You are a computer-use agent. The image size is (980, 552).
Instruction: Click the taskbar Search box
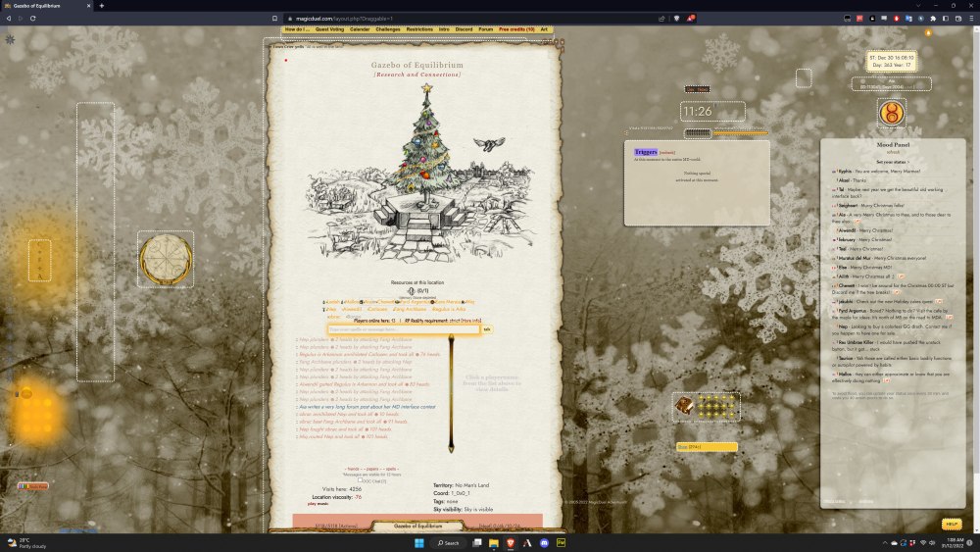point(448,542)
